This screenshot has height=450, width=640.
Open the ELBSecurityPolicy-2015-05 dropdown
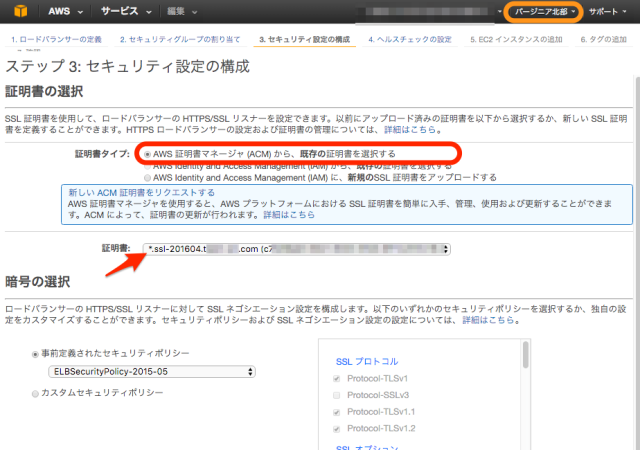click(x=152, y=372)
